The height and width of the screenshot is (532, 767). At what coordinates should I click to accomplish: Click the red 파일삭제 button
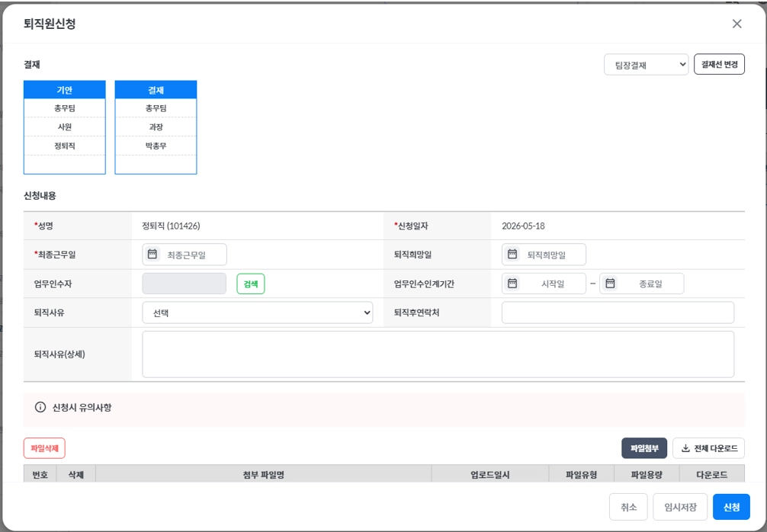tap(44, 448)
